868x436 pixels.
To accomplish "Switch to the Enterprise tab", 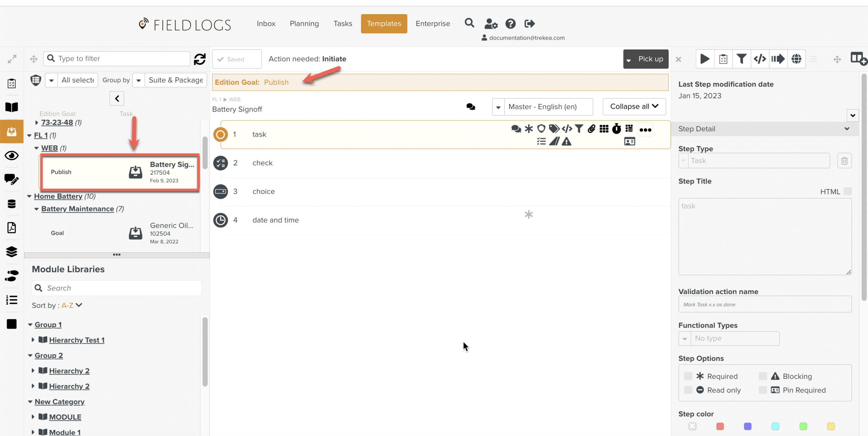I will [433, 24].
